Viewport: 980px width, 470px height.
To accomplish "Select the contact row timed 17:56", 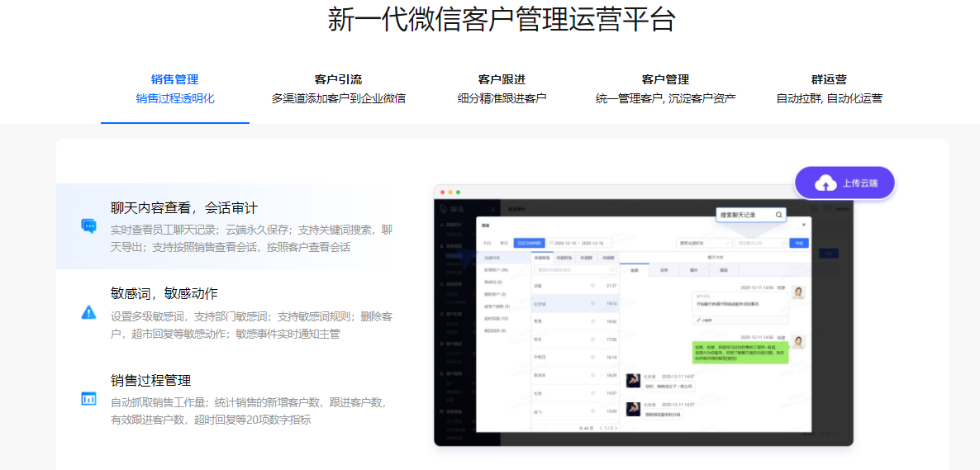I will coord(575,339).
